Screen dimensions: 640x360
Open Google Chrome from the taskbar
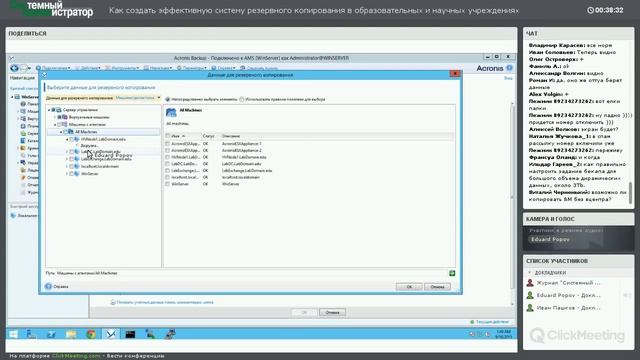pos(91,334)
